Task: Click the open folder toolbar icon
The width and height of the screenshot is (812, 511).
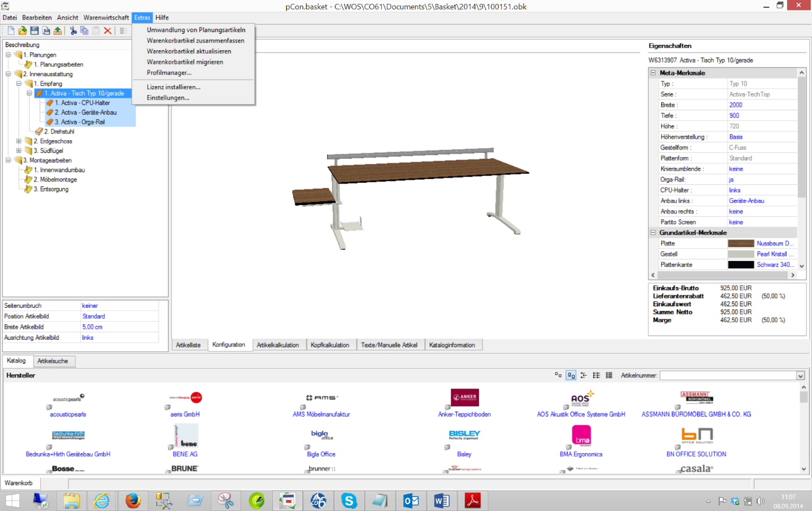Action: tap(23, 31)
